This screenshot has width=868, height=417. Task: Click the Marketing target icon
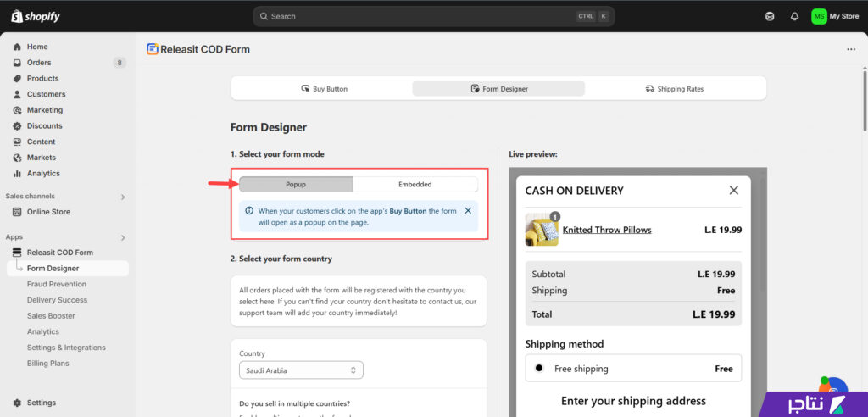click(17, 110)
